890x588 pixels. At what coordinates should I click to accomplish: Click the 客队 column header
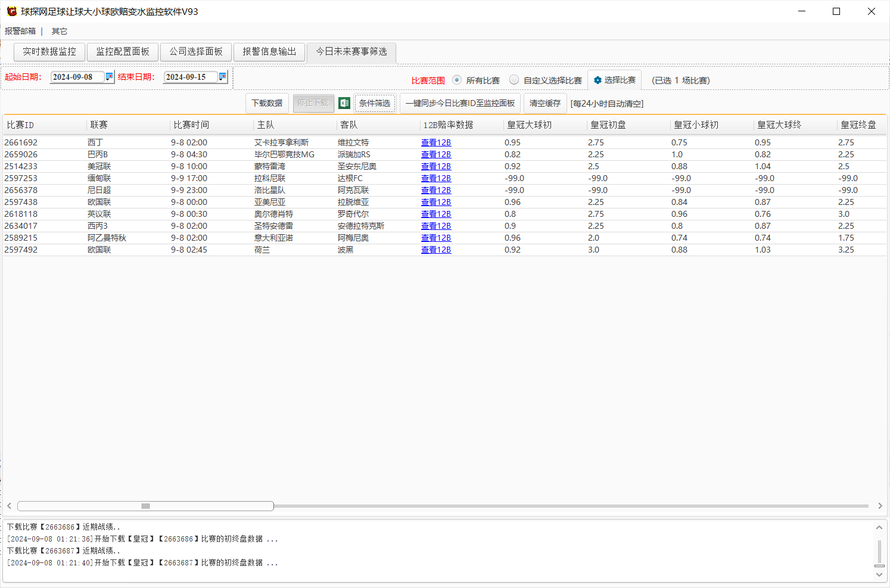tap(378, 125)
